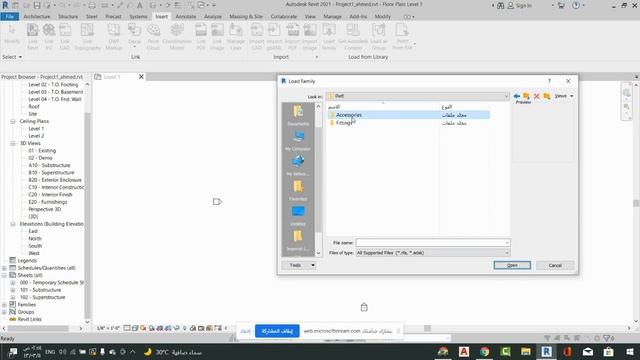Switch to the Manage ribbon tab

pyautogui.click(x=332, y=17)
